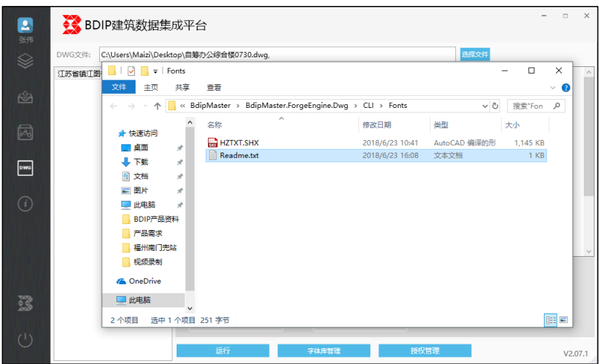The height and width of the screenshot is (364, 599).
Task: Open 文档 in quick access
Action: 141,176
